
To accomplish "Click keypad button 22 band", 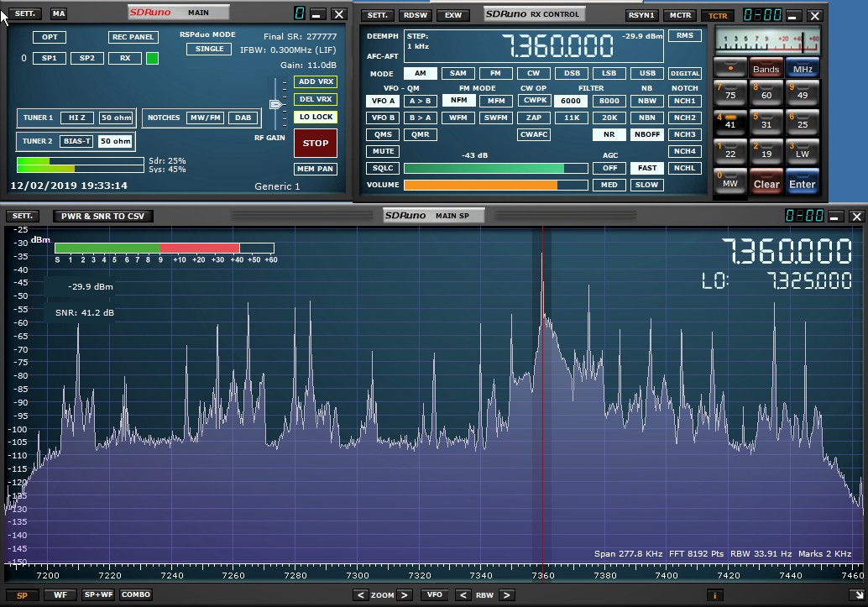I will point(730,151).
